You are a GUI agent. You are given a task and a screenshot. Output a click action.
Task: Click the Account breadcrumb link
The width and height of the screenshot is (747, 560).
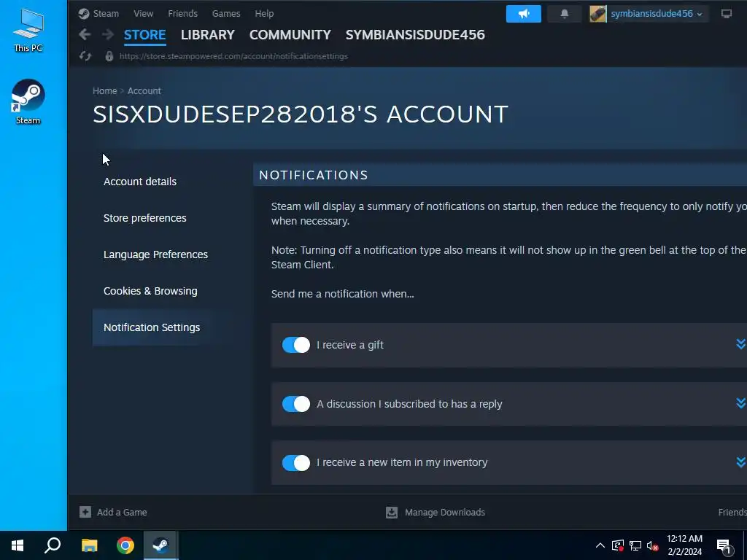tap(144, 90)
